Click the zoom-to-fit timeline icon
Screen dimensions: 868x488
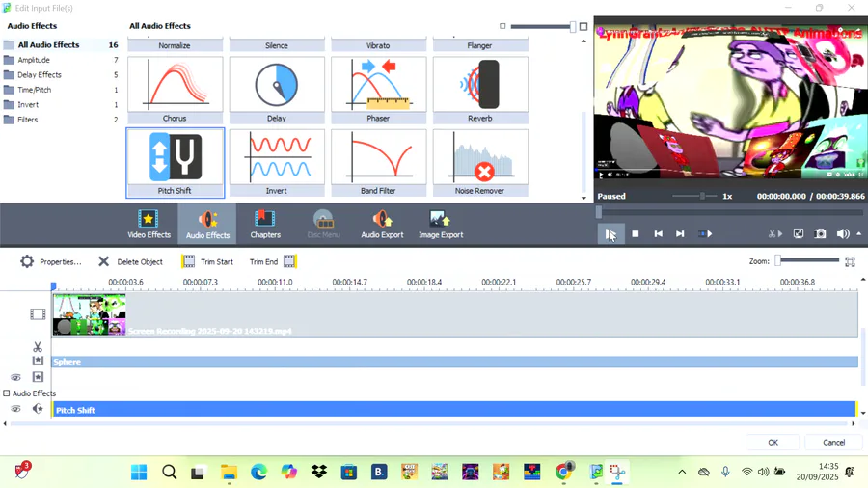(851, 261)
